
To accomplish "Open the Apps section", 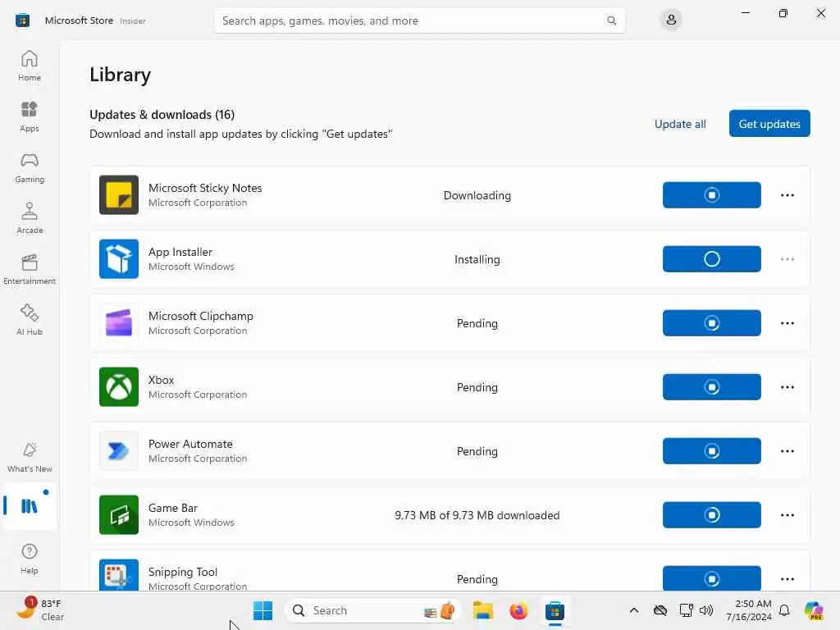I will coord(30,116).
